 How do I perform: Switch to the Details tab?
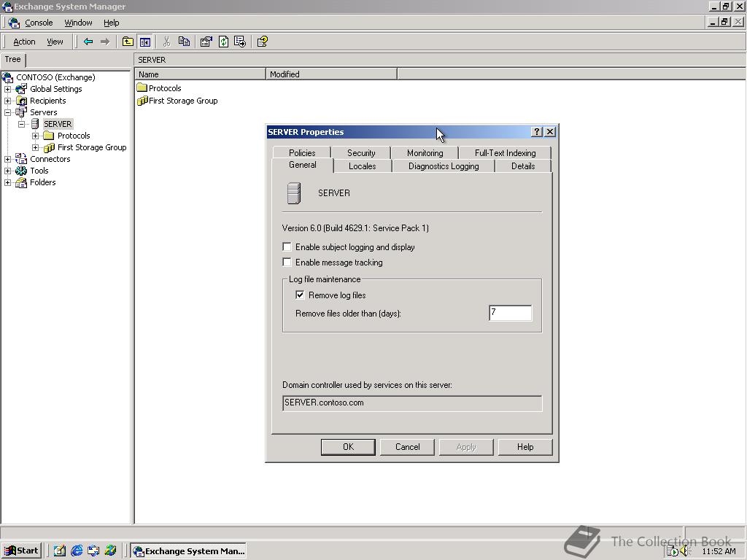click(x=523, y=166)
